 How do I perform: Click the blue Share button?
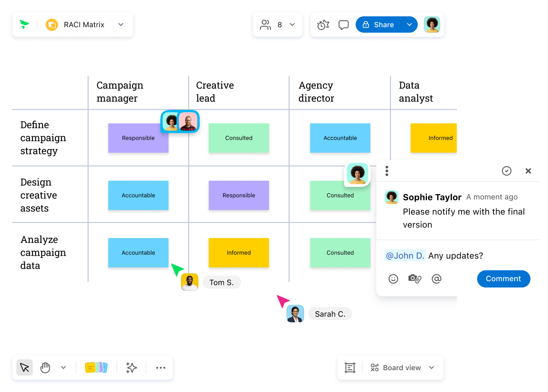378,24
